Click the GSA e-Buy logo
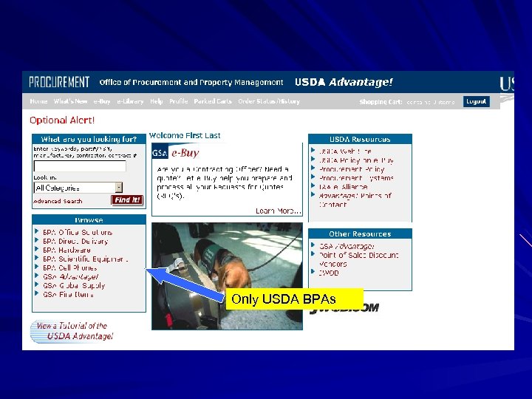 click(175, 153)
